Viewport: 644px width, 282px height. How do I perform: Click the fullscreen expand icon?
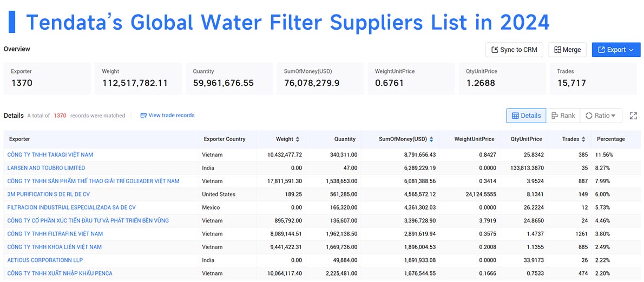click(x=633, y=116)
